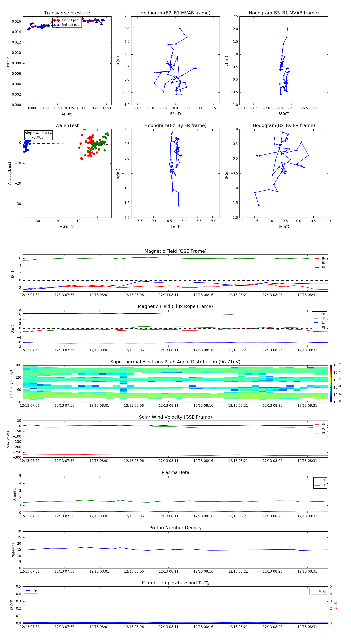The image size is (351, 644).
Task: Click the 'Tp' legend entry in temperature panel
Action: (31, 591)
